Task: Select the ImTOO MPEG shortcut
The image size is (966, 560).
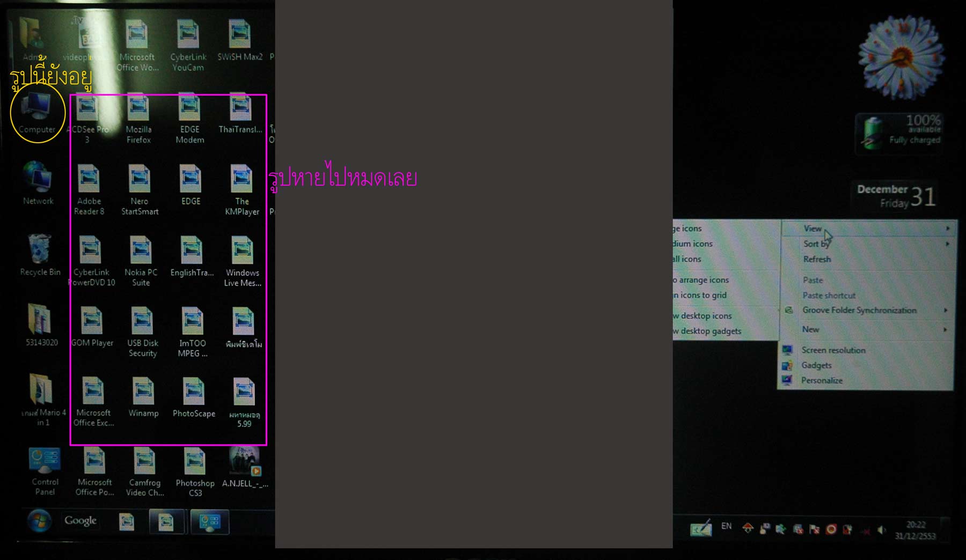Action: tap(193, 333)
